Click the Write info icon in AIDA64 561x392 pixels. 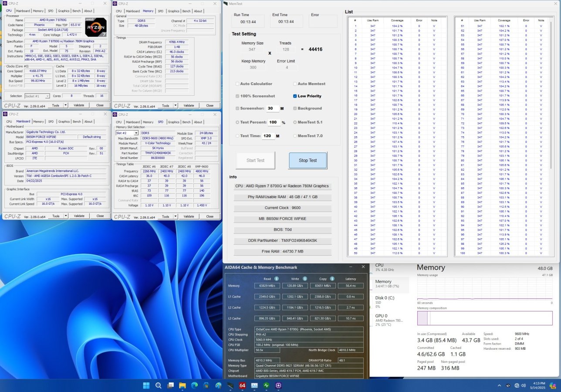(x=305, y=279)
